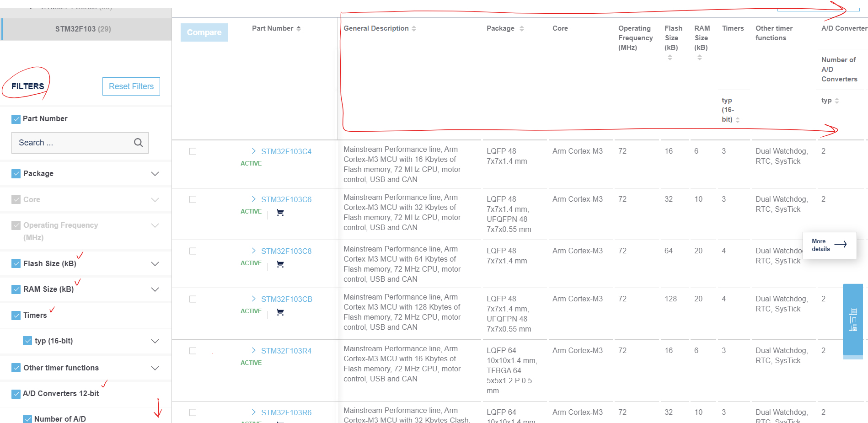
Task: Sort by RAM Size (kB) column
Action: (x=700, y=57)
